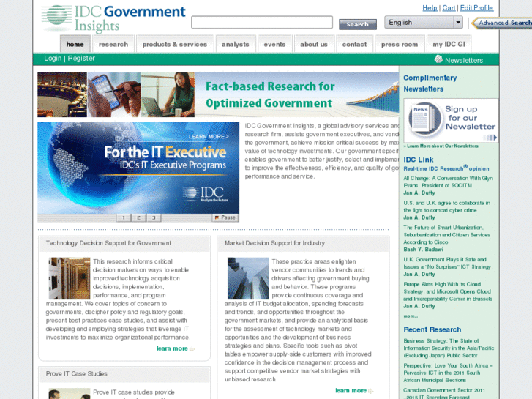Image resolution: width=532 pixels, height=399 pixels.
Task: Select the events tab
Action: click(274, 44)
